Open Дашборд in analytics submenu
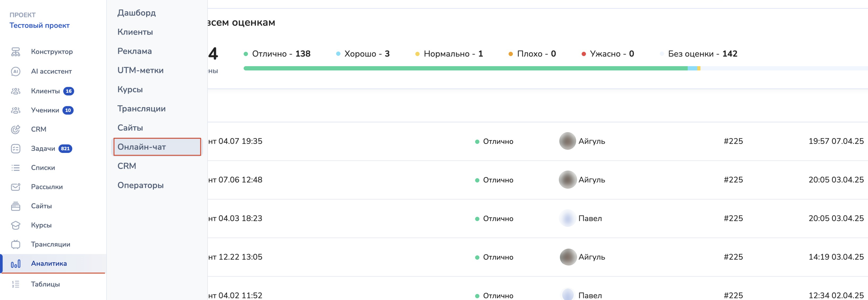The height and width of the screenshot is (300, 868). 137,13
